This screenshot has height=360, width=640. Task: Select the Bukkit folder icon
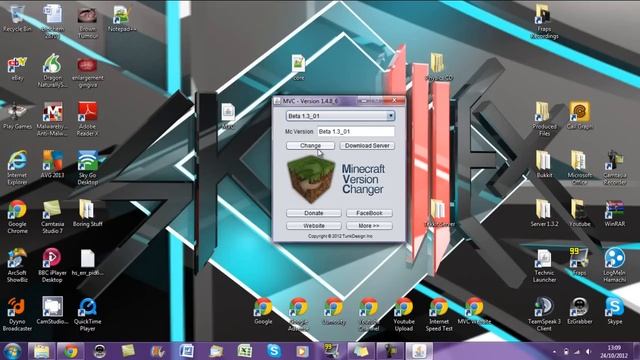click(544, 164)
